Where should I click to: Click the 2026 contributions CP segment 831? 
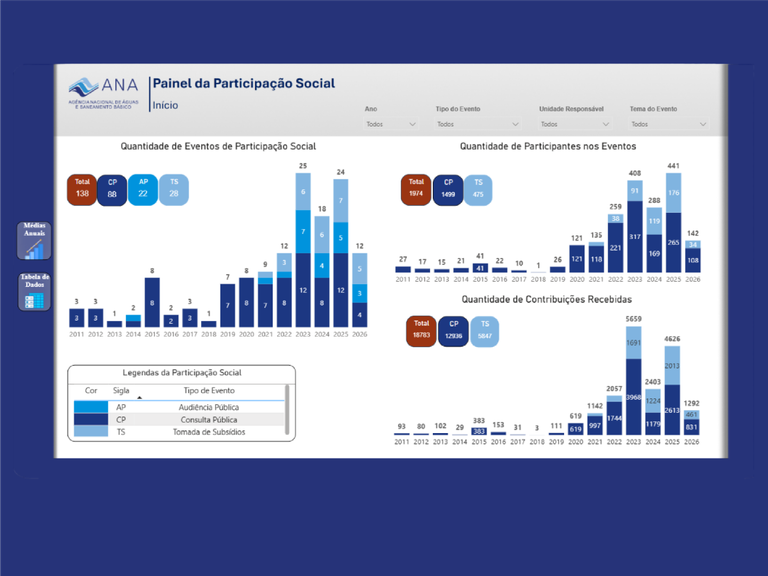pyautogui.click(x=692, y=427)
